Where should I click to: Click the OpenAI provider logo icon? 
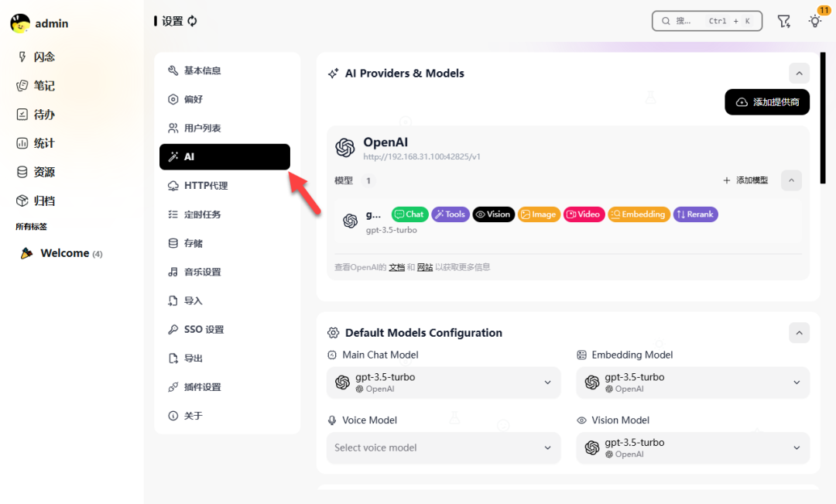pyautogui.click(x=345, y=148)
